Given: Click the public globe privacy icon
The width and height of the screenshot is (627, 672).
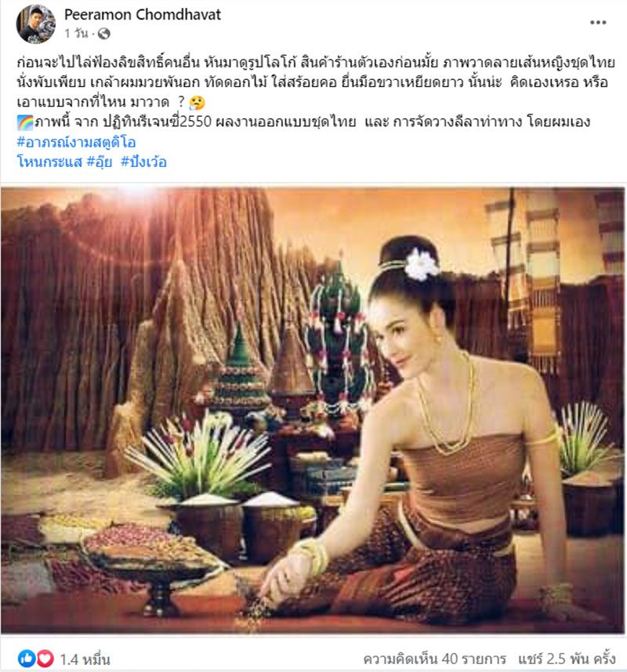Looking at the screenshot, I should (103, 34).
